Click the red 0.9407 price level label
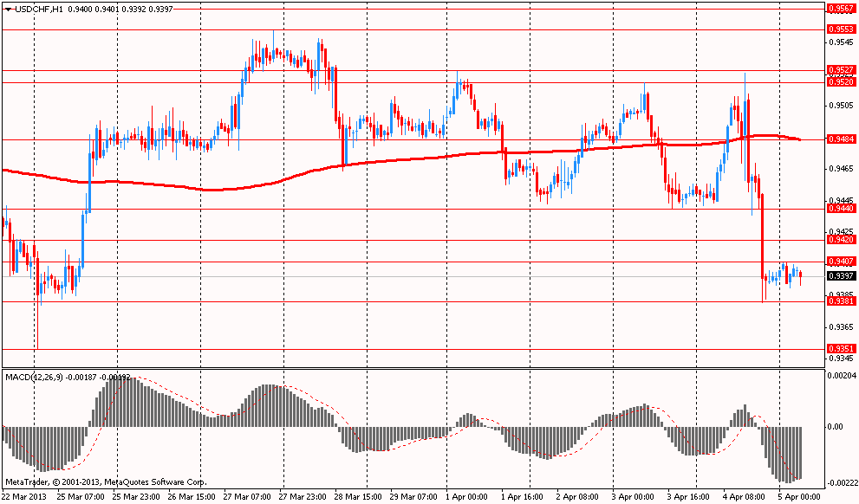 click(x=841, y=261)
